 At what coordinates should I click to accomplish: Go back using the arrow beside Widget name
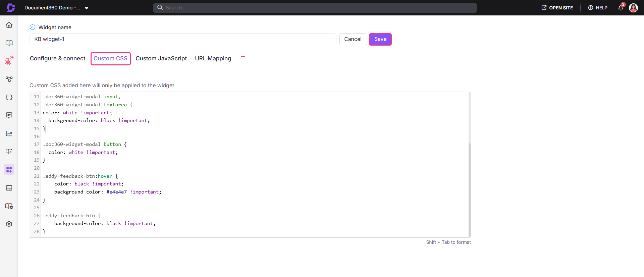[x=33, y=27]
